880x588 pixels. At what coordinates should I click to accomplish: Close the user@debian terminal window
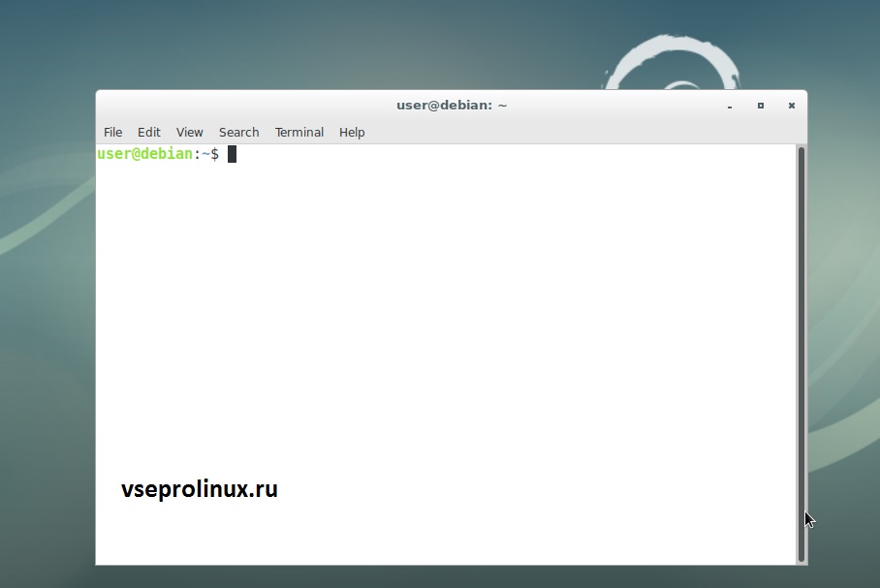(x=792, y=106)
